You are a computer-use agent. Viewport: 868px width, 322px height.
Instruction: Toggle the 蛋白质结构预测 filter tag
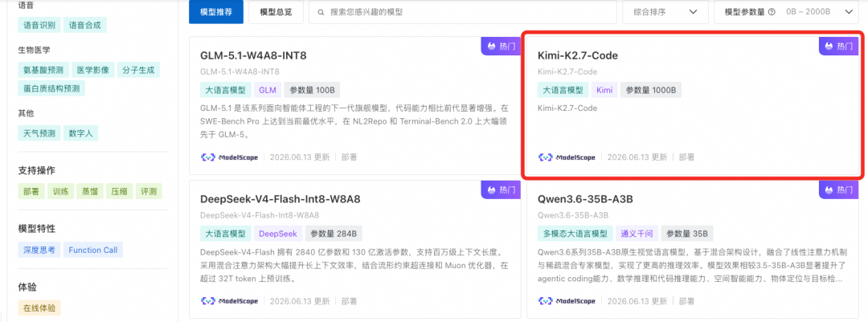point(51,88)
